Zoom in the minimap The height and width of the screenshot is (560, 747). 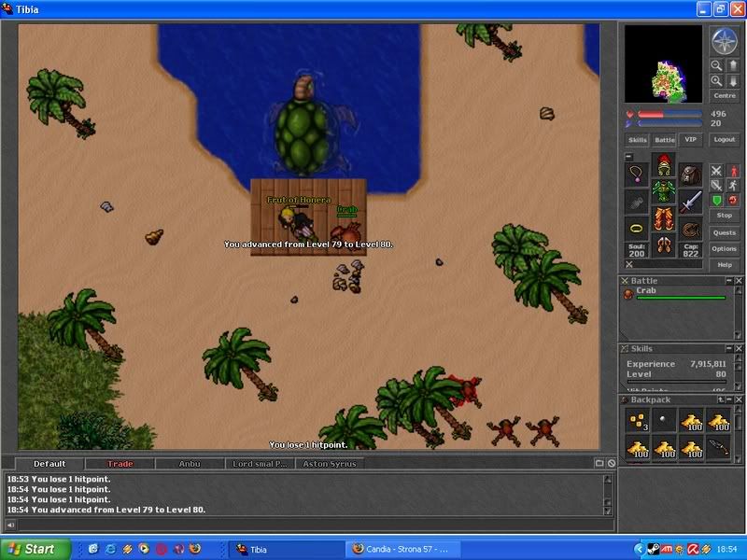(716, 80)
